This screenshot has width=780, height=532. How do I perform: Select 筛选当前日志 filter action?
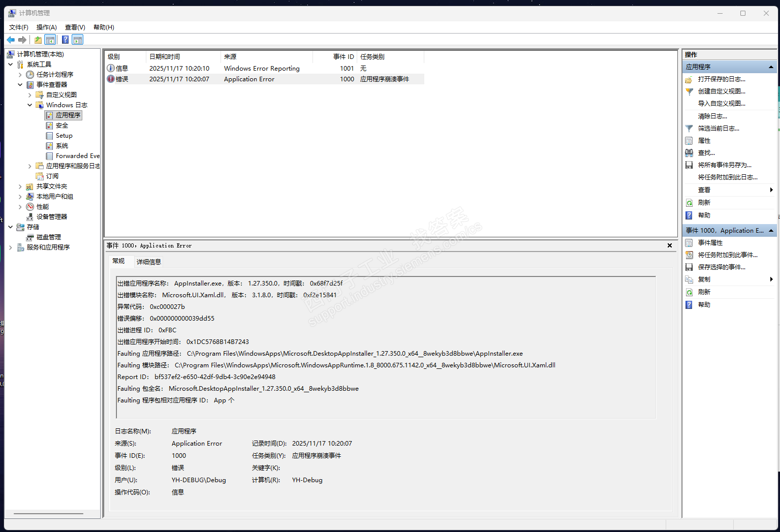[719, 129]
